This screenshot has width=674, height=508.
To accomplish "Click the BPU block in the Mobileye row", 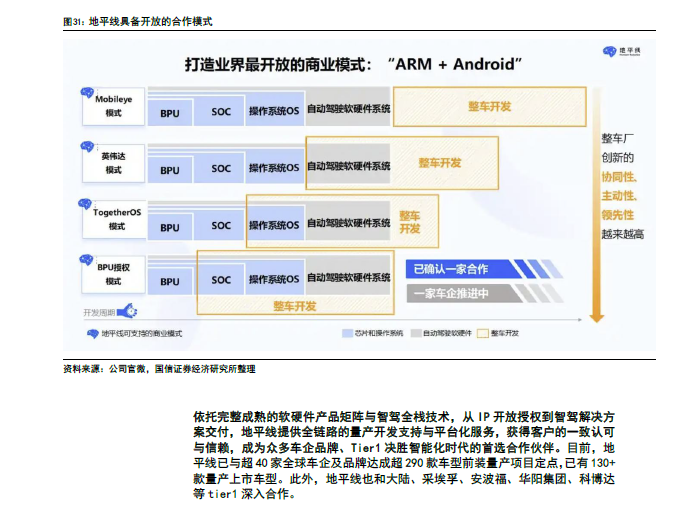I will (170, 113).
